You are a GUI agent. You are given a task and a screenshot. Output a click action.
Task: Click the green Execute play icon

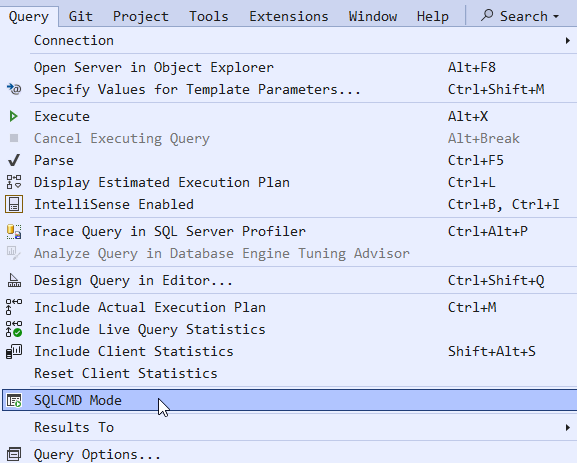pyautogui.click(x=14, y=116)
